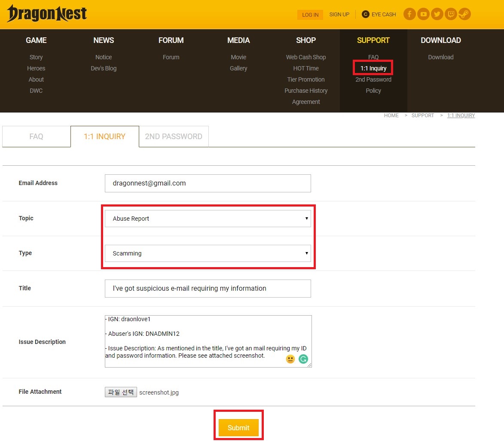Click the file chooser button for attachment

click(x=121, y=392)
